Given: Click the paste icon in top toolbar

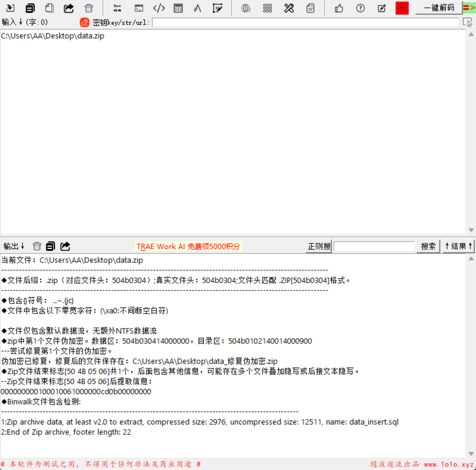Looking at the screenshot, I should 49,8.
